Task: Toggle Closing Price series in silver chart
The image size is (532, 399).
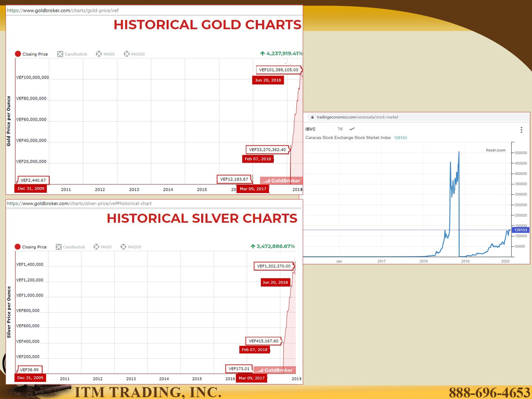Action: tap(31, 247)
